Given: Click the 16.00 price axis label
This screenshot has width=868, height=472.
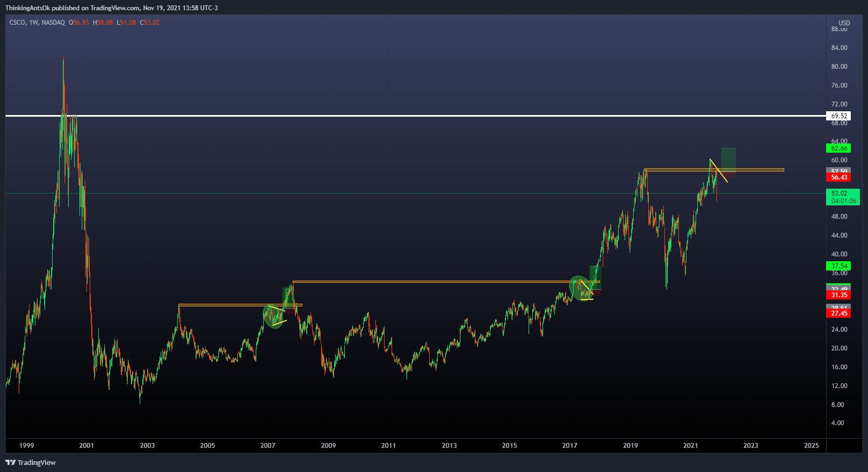Looking at the screenshot, I should click(839, 367).
